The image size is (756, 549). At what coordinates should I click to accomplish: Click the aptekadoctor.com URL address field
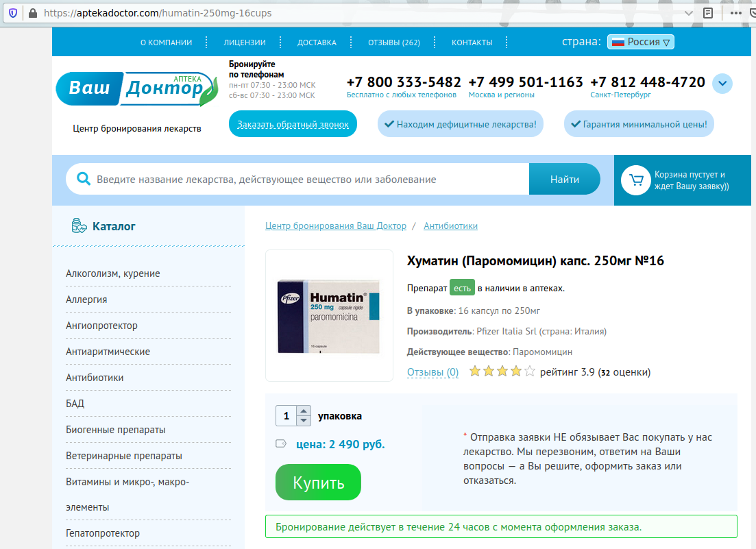coord(158,13)
